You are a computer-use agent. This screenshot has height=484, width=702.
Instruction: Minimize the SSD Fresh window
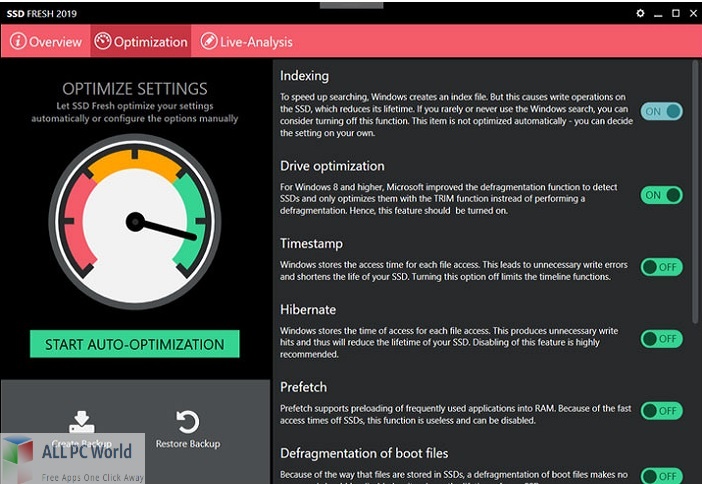coord(658,14)
